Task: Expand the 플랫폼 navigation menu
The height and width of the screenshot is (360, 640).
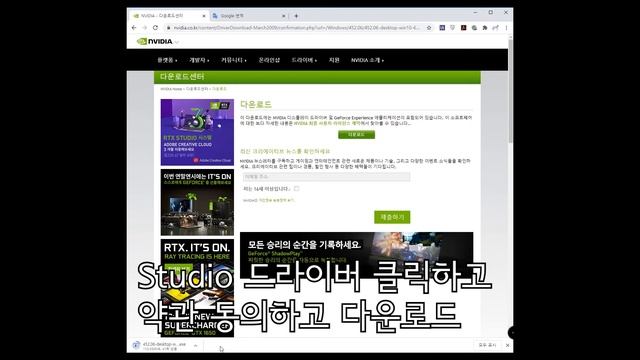Action: tap(167, 60)
